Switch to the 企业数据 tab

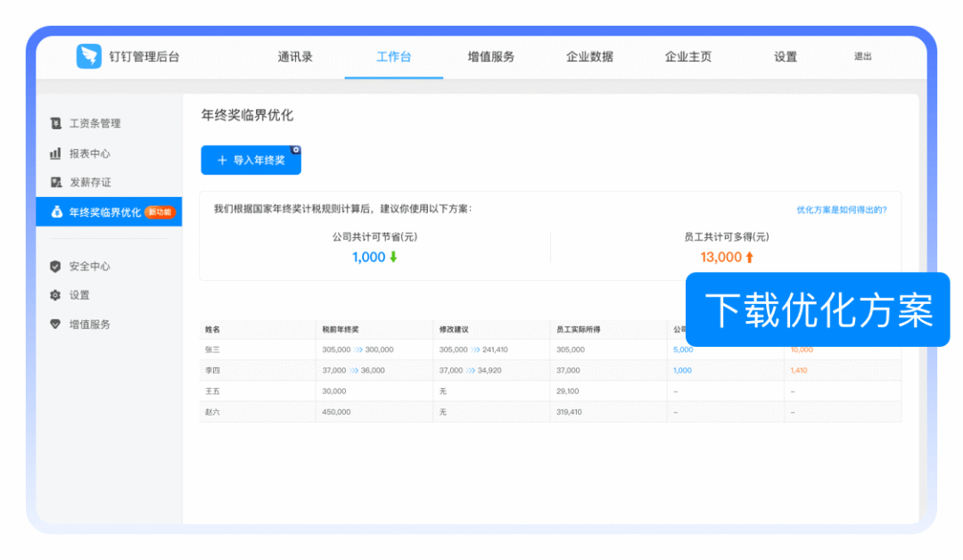[x=589, y=57]
